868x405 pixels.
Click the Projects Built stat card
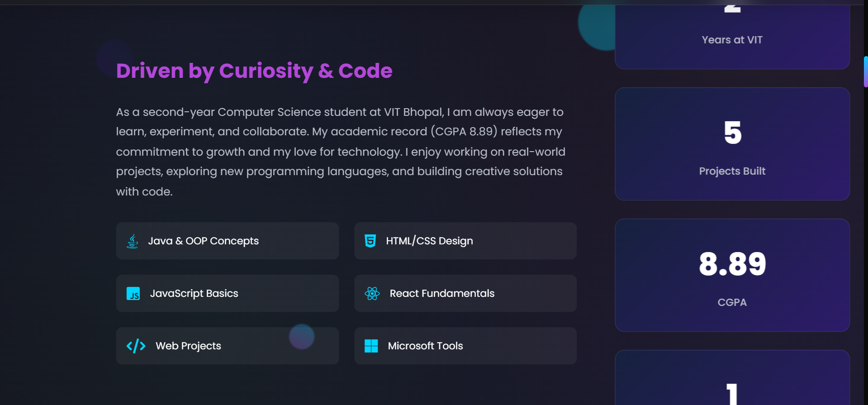pos(732,144)
